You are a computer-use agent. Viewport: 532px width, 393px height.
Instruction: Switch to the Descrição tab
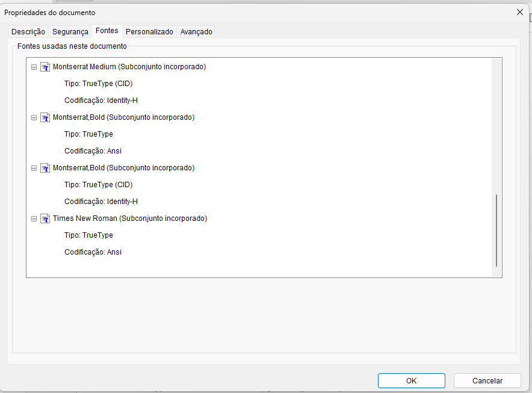[28, 31]
